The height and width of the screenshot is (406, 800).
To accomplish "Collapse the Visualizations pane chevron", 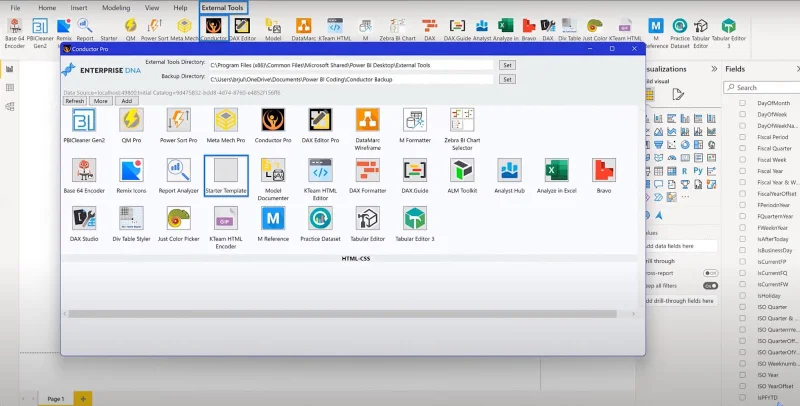I will tap(714, 69).
